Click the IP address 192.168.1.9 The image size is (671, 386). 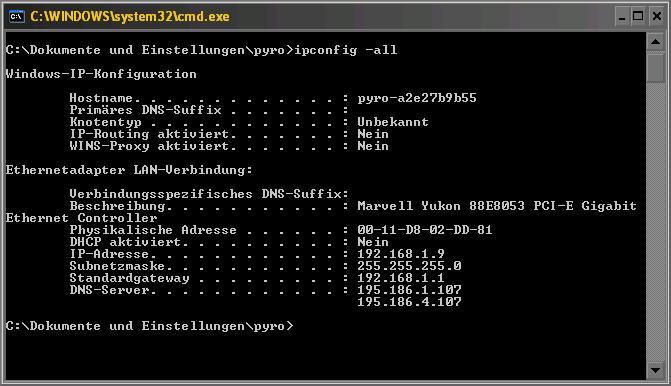click(x=401, y=254)
